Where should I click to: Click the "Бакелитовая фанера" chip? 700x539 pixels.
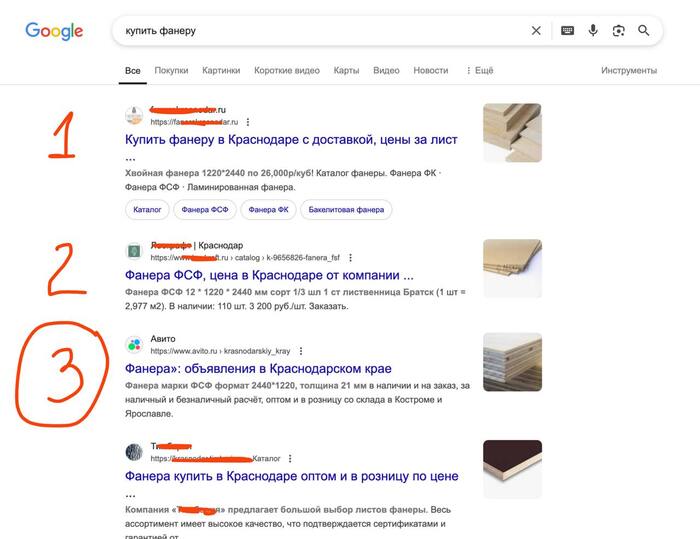(x=343, y=210)
